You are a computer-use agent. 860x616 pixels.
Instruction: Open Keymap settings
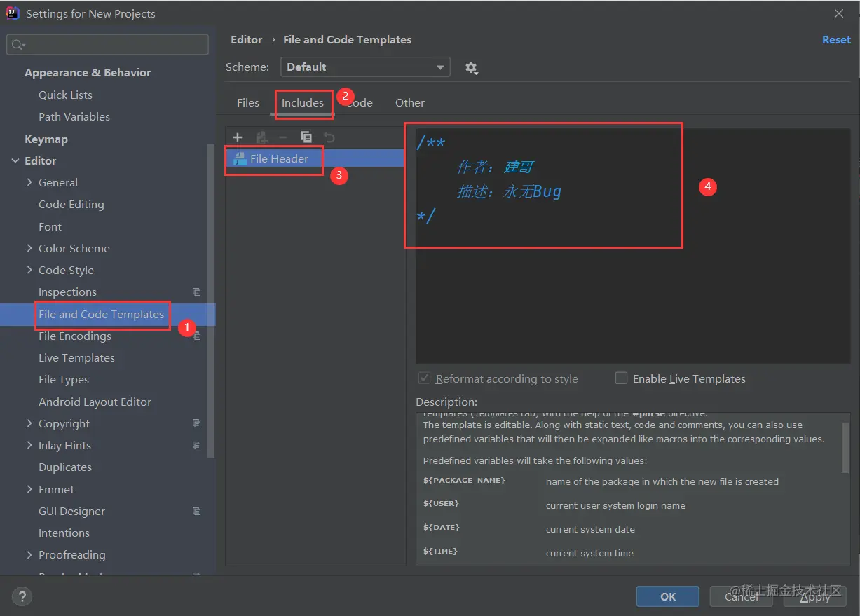(46, 139)
